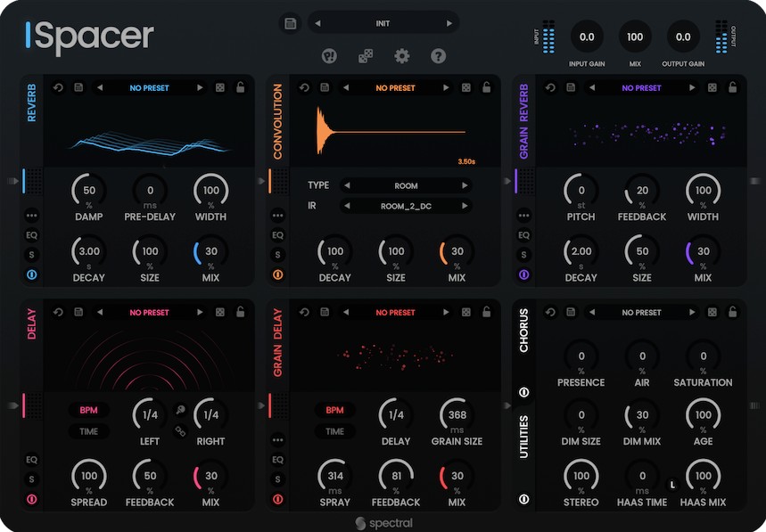Open the Grain Reverb three-dots menu
This screenshot has width=766, height=532.
[x=523, y=216]
